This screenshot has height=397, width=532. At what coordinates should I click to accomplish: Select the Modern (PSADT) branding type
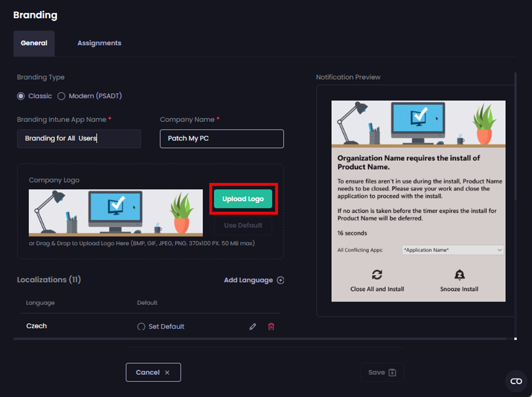[61, 96]
